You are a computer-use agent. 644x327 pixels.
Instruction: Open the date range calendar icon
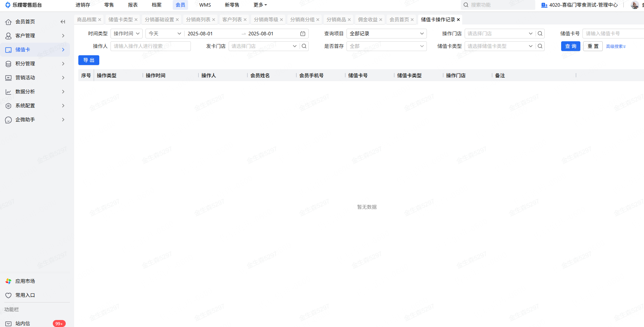click(303, 34)
